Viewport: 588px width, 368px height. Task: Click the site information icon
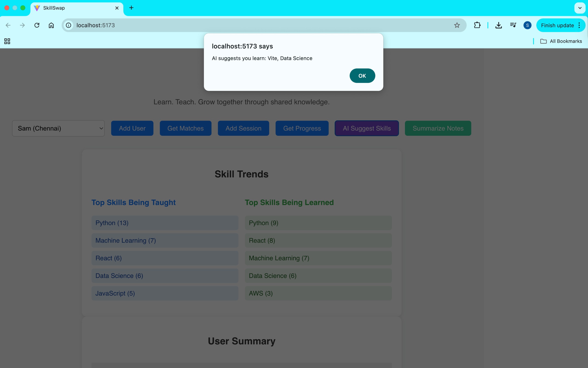(69, 25)
